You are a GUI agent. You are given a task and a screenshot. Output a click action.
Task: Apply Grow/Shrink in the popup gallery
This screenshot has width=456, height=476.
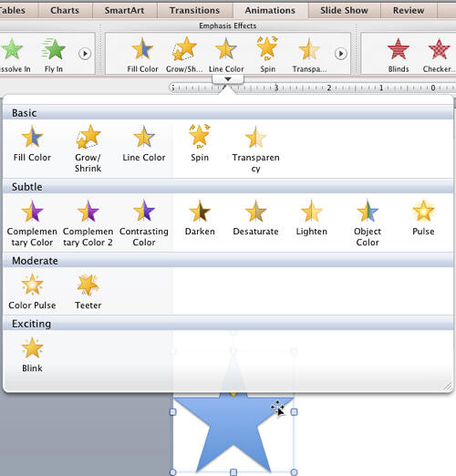pyautogui.click(x=88, y=149)
